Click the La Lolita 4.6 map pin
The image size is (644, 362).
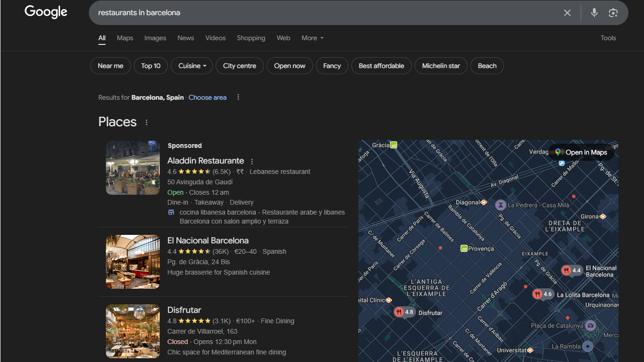coord(543,294)
